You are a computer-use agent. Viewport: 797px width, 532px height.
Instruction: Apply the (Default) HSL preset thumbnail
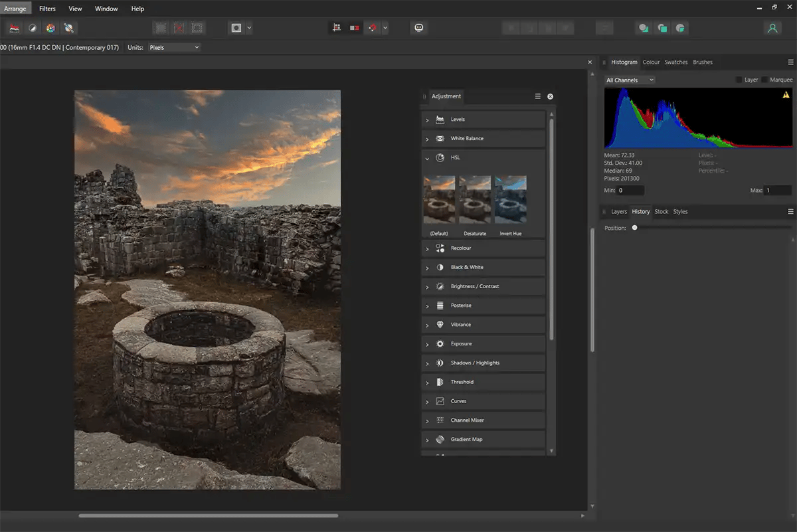439,199
